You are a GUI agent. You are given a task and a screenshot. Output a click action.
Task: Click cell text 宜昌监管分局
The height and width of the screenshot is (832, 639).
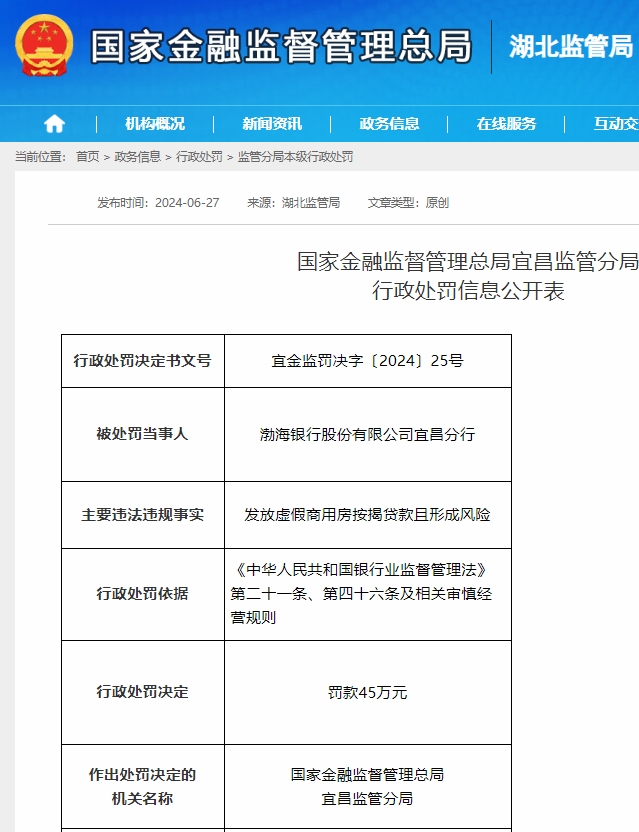[x=367, y=799]
